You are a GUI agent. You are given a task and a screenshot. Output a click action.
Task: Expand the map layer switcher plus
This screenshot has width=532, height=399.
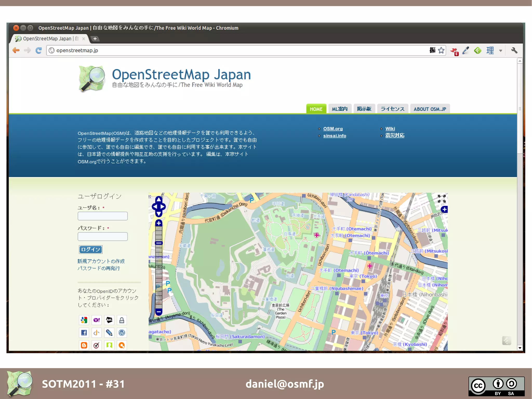[444, 210]
